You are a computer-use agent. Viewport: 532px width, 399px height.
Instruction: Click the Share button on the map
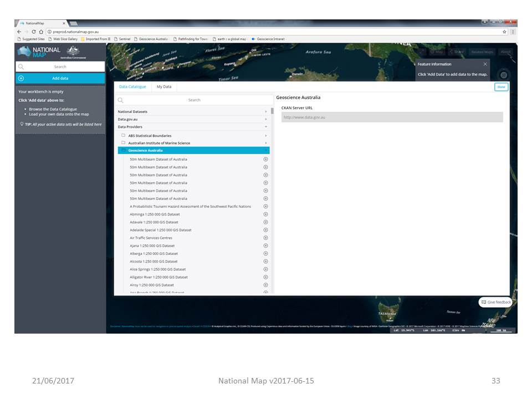pyautogui.click(x=457, y=52)
